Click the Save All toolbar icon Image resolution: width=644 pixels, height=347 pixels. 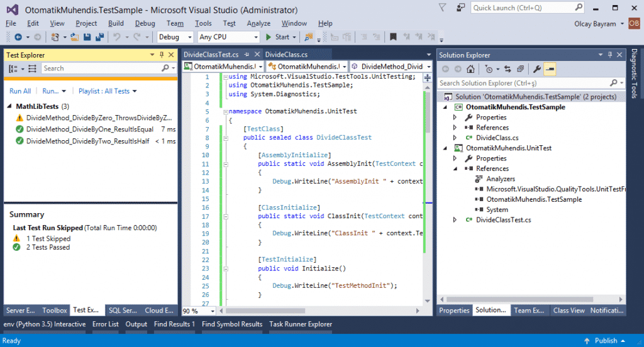(99, 37)
